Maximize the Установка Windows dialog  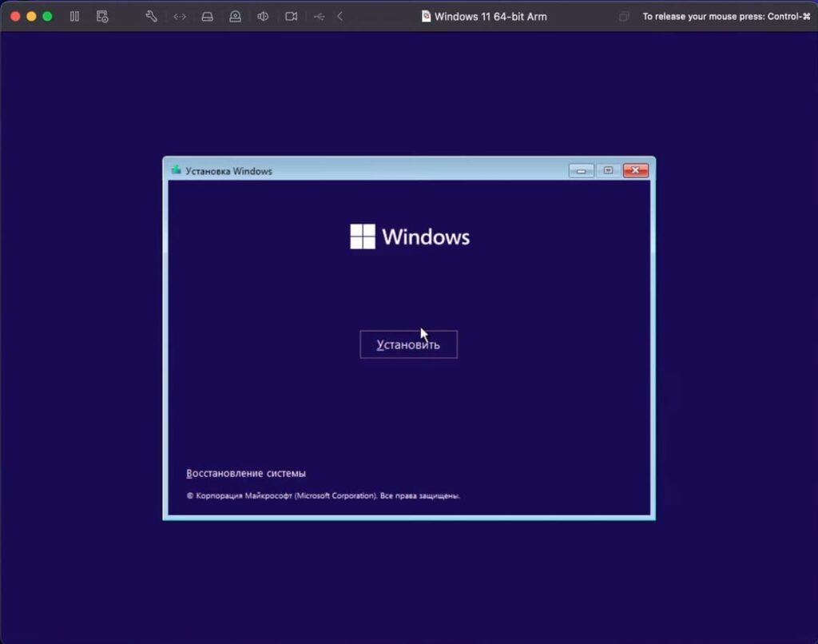[x=608, y=170]
